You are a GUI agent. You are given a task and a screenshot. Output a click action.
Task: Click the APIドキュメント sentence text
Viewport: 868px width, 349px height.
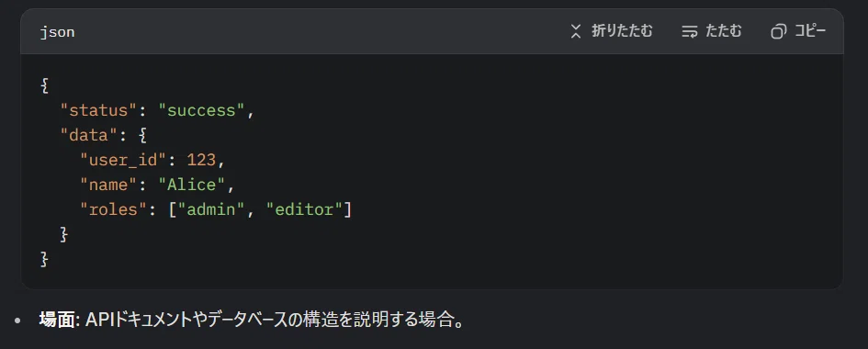(275, 320)
